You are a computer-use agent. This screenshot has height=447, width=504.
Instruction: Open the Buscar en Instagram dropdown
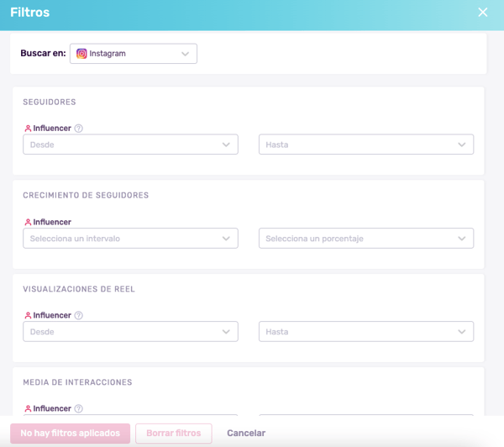pyautogui.click(x=134, y=54)
